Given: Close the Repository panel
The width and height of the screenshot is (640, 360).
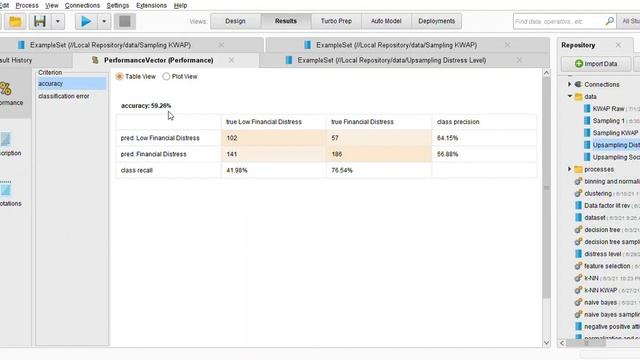Looking at the screenshot, I should coord(618,45).
